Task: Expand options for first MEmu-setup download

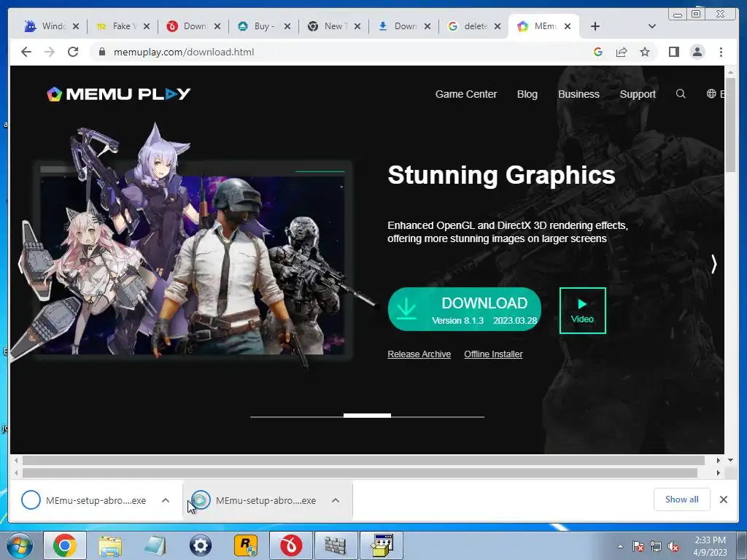Action: coord(166,500)
